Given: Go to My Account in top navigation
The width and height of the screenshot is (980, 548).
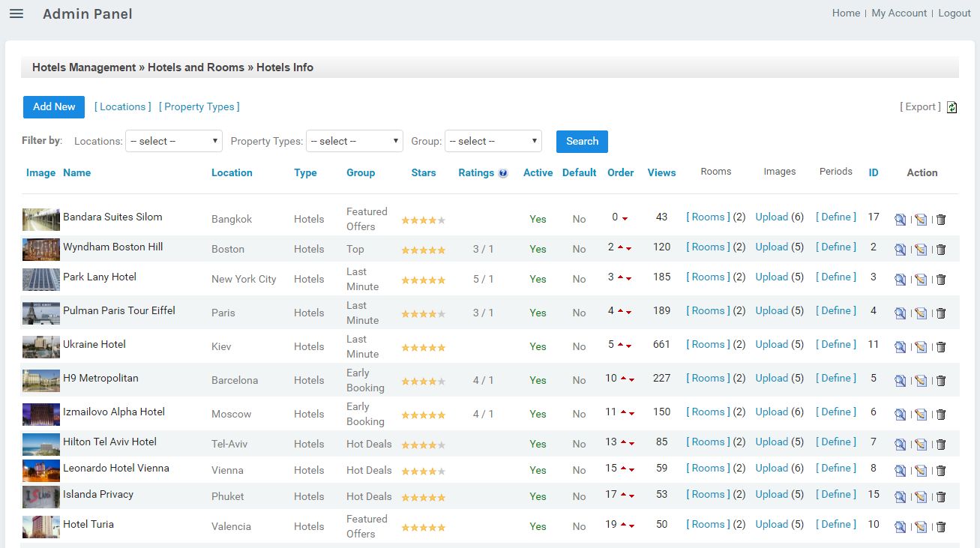Looking at the screenshot, I should tap(899, 13).
